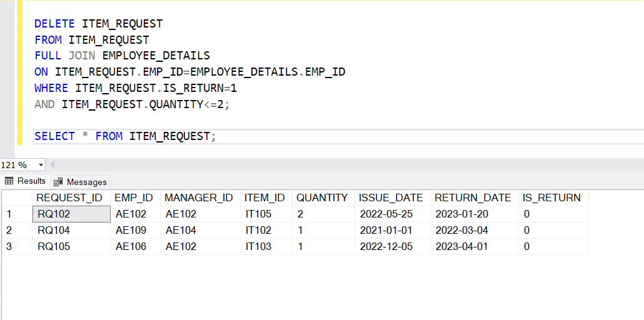Select the Results tab

(26, 181)
